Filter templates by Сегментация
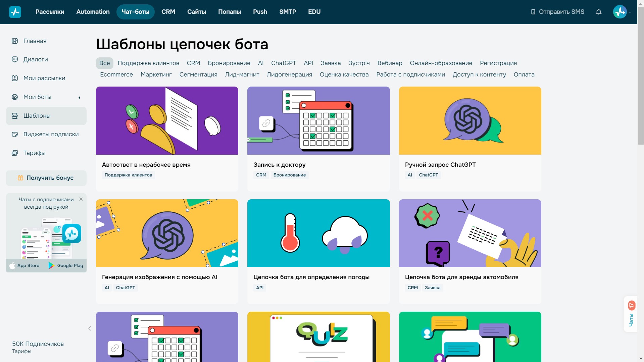This screenshot has height=362, width=644. click(x=198, y=74)
